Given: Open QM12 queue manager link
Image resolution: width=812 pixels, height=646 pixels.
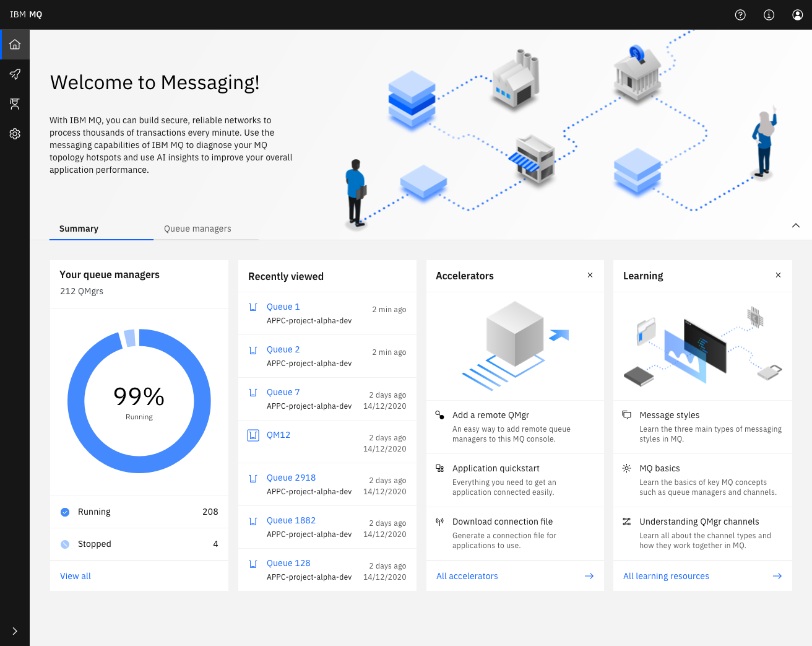Looking at the screenshot, I should pos(279,435).
